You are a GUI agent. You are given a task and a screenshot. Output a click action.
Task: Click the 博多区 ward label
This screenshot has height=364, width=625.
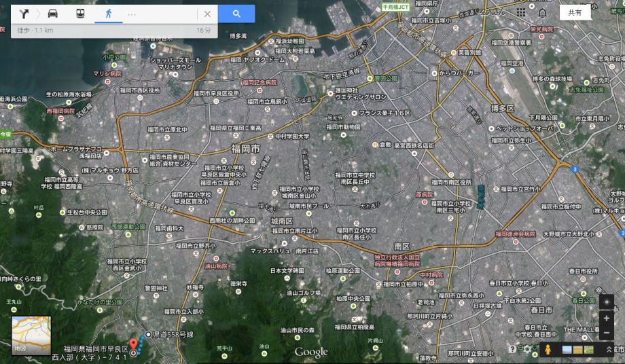pos(502,109)
